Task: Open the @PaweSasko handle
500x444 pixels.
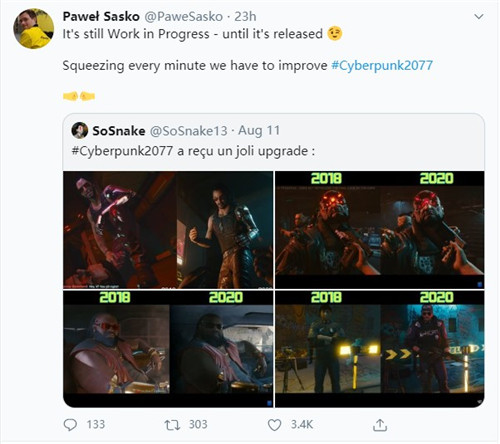Action: (x=183, y=16)
